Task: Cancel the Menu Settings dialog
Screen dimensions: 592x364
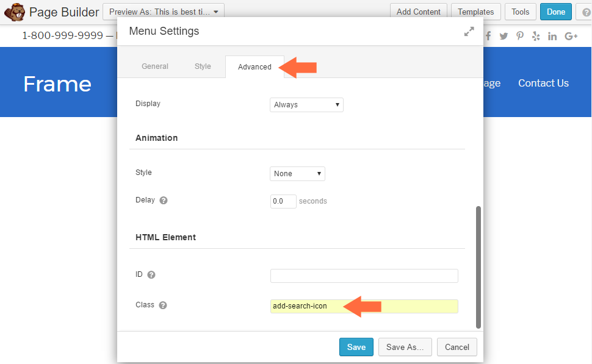Action: 457,347
